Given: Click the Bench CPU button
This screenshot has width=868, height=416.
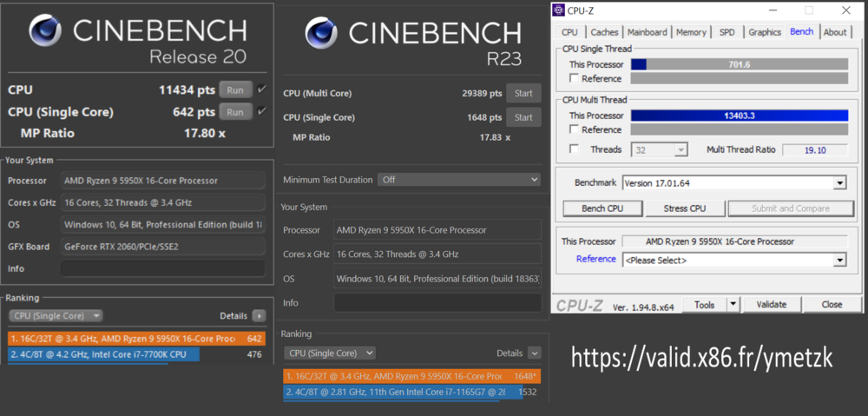Looking at the screenshot, I should click(602, 208).
